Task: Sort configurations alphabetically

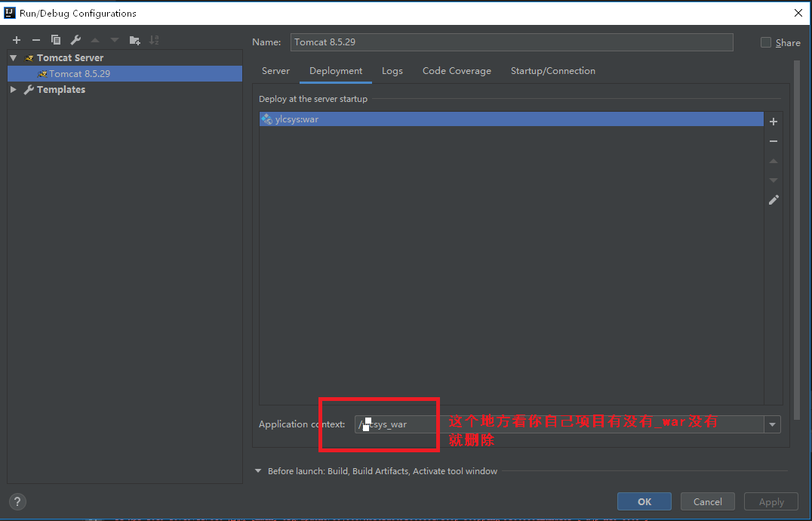Action: [x=154, y=40]
